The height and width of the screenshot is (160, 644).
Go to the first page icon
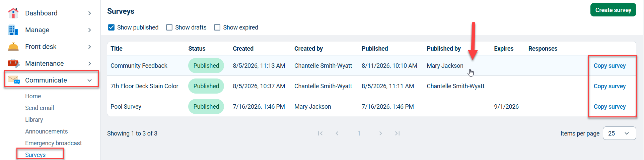pos(320,133)
